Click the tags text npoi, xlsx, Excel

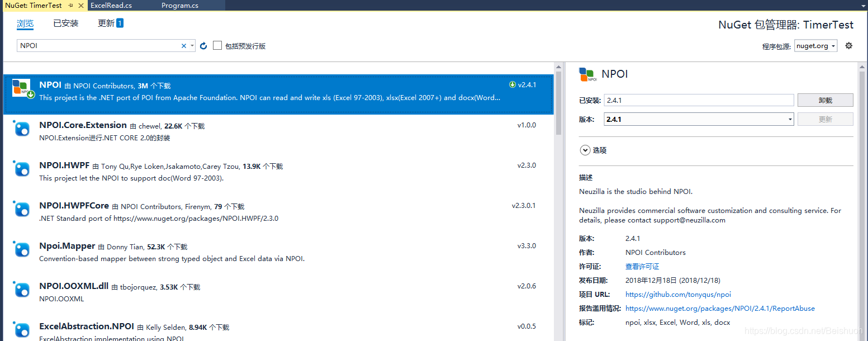(x=677, y=323)
